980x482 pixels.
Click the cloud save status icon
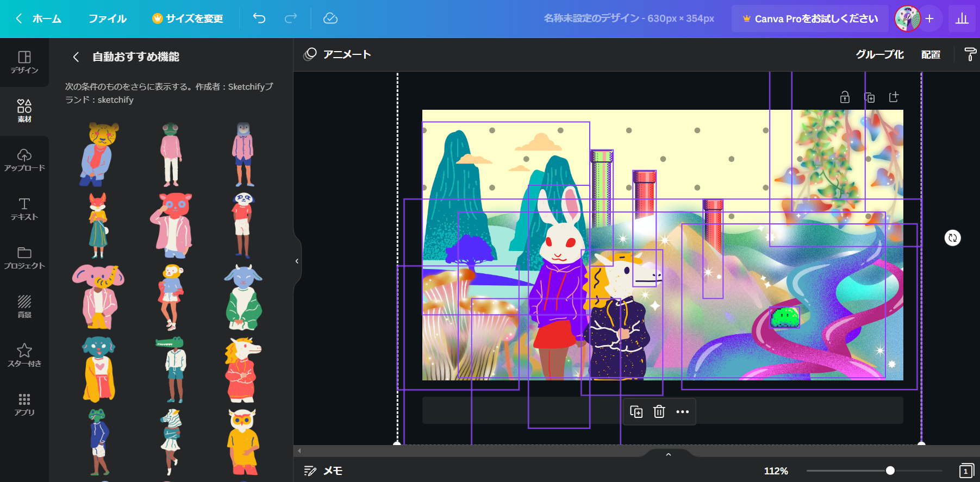pyautogui.click(x=330, y=18)
